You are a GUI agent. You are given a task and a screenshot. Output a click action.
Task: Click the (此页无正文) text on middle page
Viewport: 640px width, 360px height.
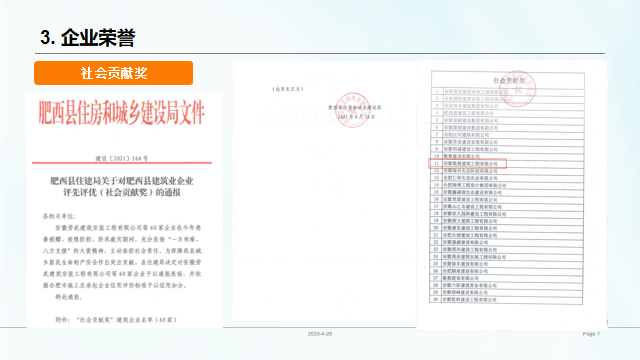point(288,89)
